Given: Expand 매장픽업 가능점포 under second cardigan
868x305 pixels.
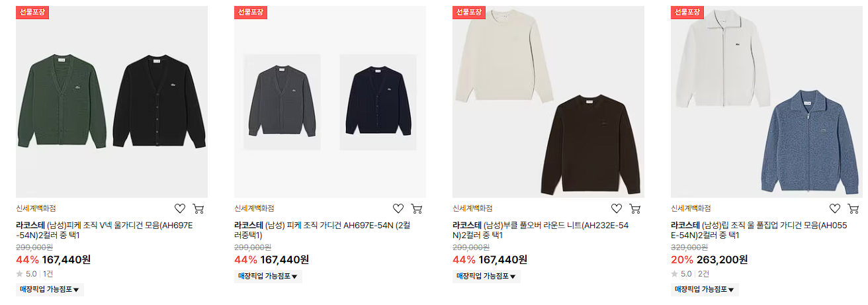Looking at the screenshot, I should pos(268,276).
